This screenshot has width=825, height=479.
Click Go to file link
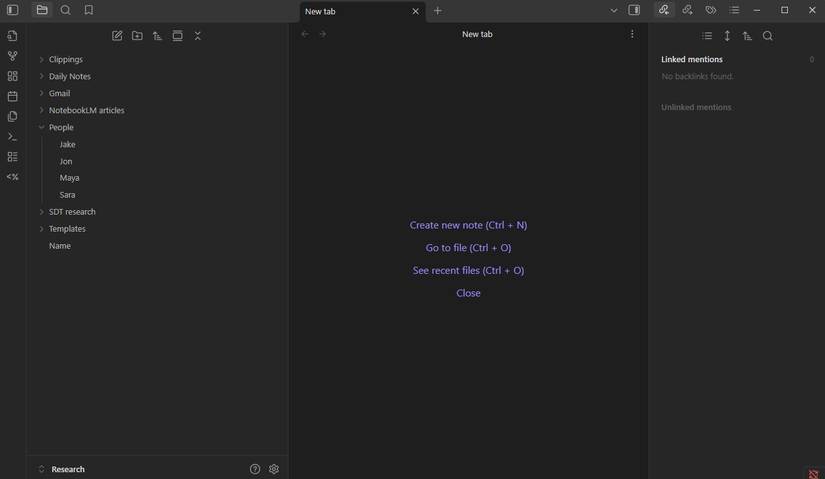point(468,248)
